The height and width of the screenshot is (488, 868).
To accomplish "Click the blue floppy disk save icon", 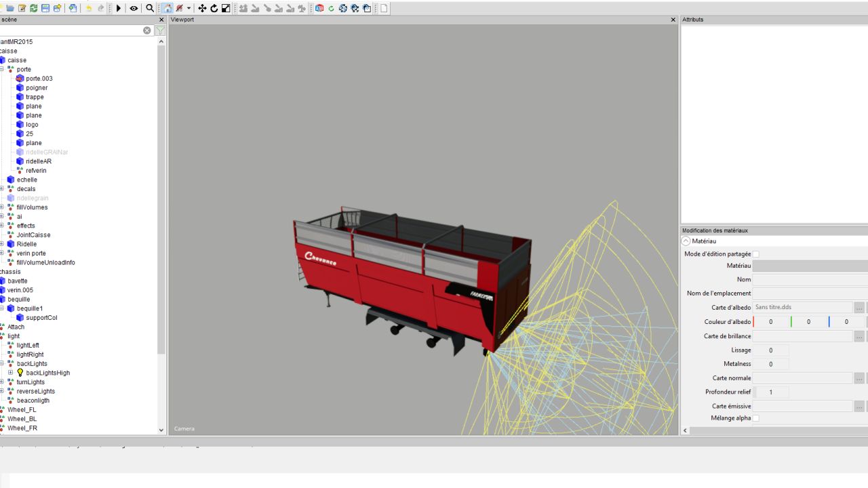I will click(45, 8).
